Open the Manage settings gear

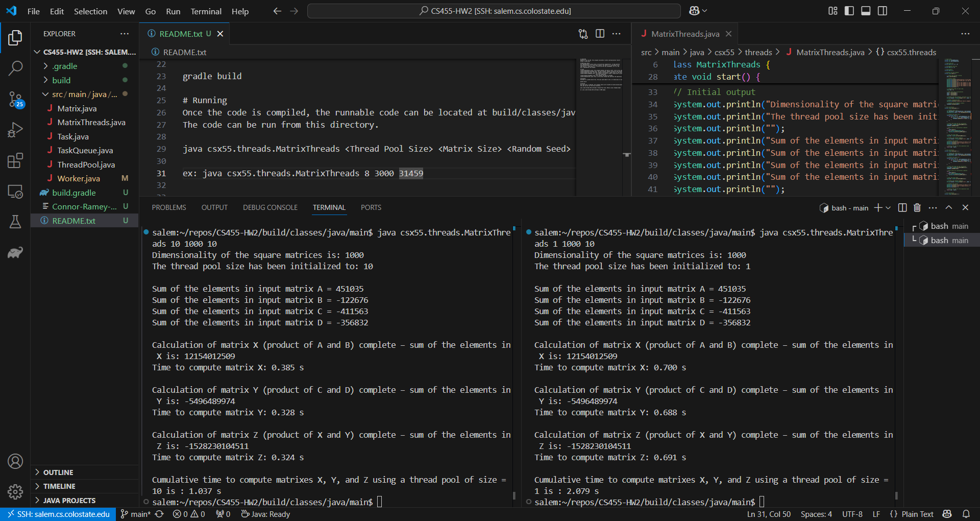[15, 491]
